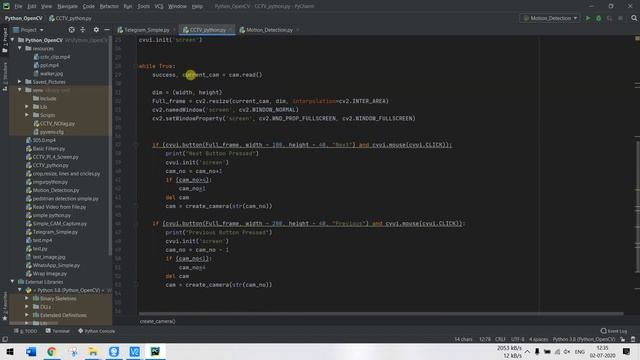Viewport: 640px width, 360px height.
Task: Select walker.jpg in resources folder
Action: click(51, 73)
